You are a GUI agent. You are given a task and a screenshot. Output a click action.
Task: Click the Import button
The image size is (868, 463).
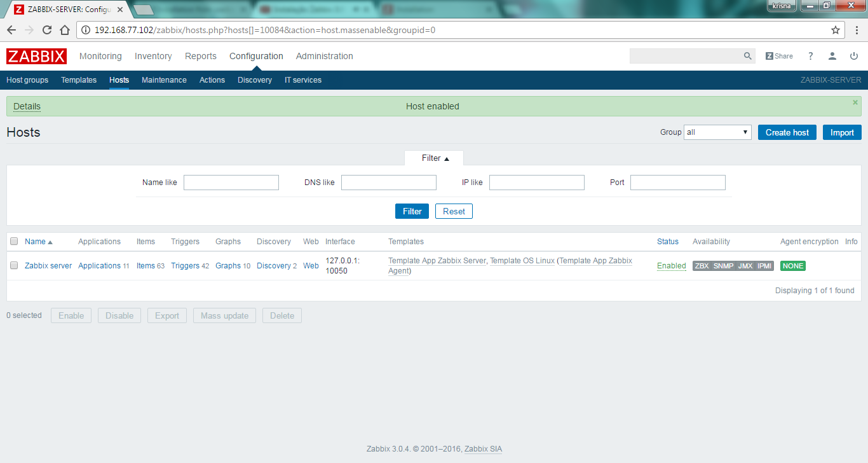843,132
